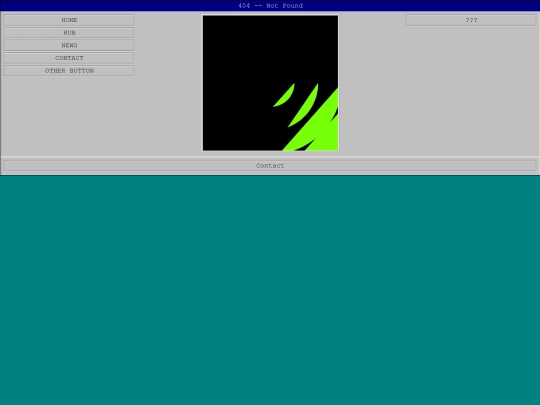Open the CONTACT sidebar button

[69, 58]
